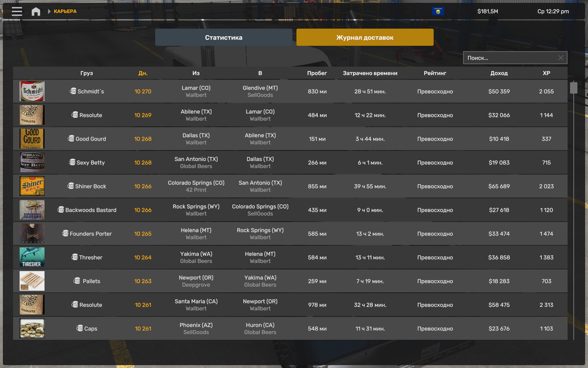The width and height of the screenshot is (588, 368).
Task: Click Newport (OR) origin of Pallets
Action: tap(196, 278)
